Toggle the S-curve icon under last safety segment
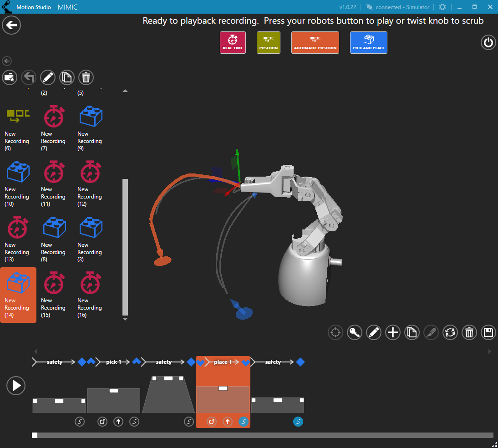Screen dimensions: 498x448 (x=298, y=422)
